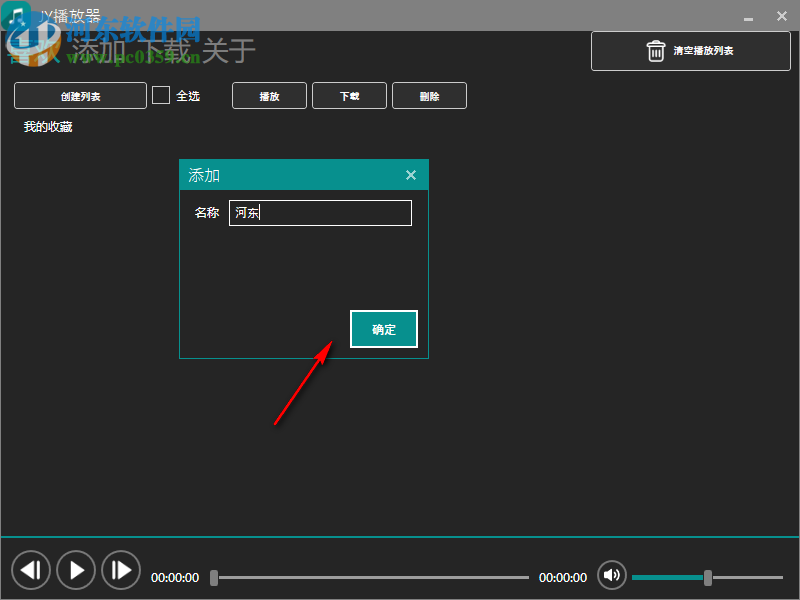Click the next track icon
800x600 pixels.
click(121, 570)
